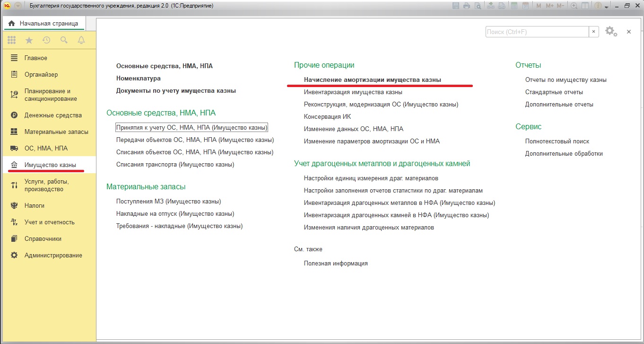This screenshot has height=344, width=644.
Task: Open the 1C main menu dropdown button
Action: (x=17, y=6)
